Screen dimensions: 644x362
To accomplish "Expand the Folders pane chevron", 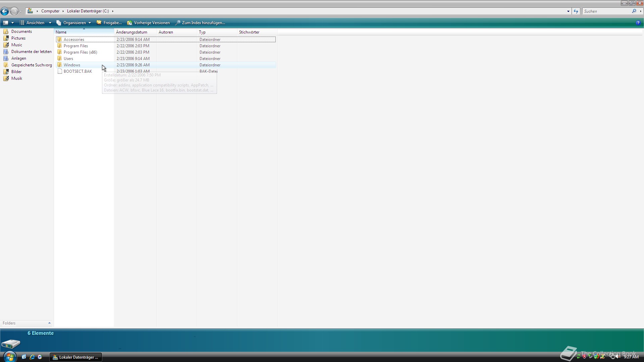I will (x=49, y=323).
